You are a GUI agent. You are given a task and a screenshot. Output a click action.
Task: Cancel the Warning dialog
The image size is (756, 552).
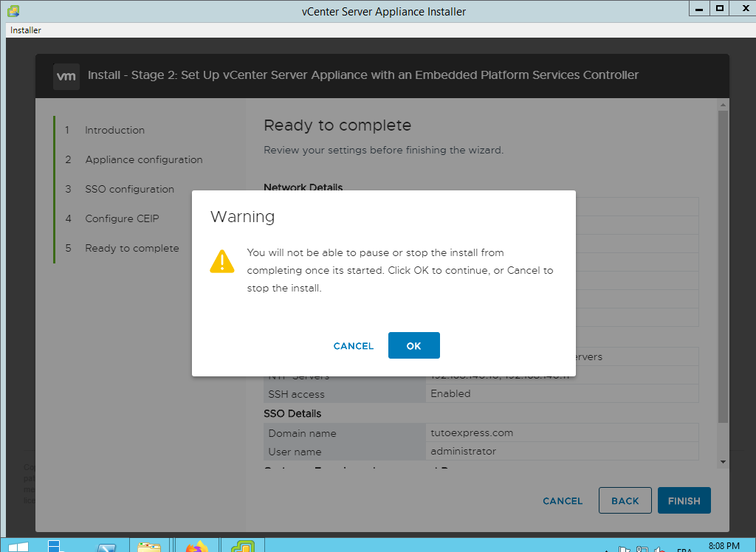coord(354,345)
